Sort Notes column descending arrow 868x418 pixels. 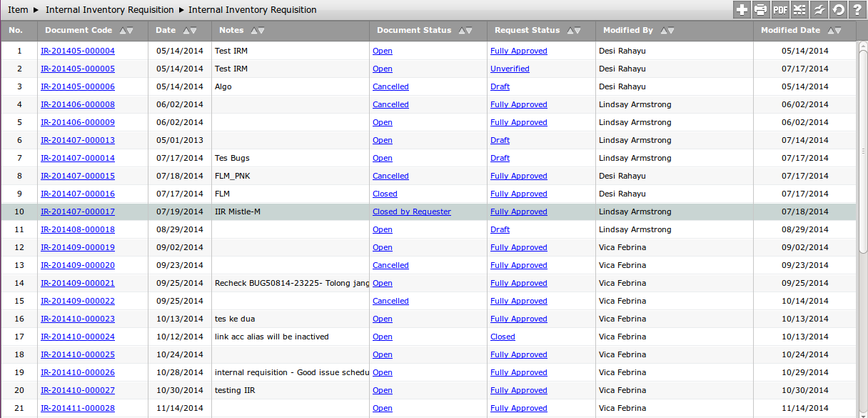[x=261, y=31]
